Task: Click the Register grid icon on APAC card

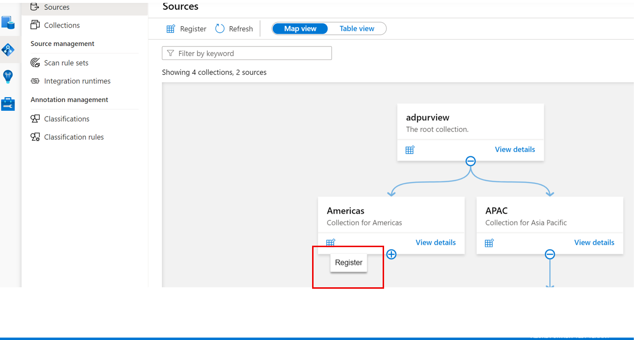Action: (x=489, y=242)
